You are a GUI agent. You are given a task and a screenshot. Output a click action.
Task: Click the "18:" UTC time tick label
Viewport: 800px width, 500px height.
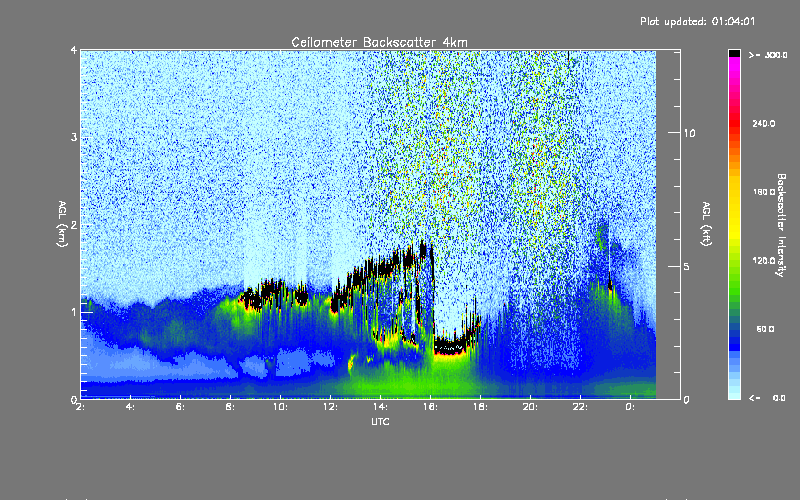[x=480, y=407]
